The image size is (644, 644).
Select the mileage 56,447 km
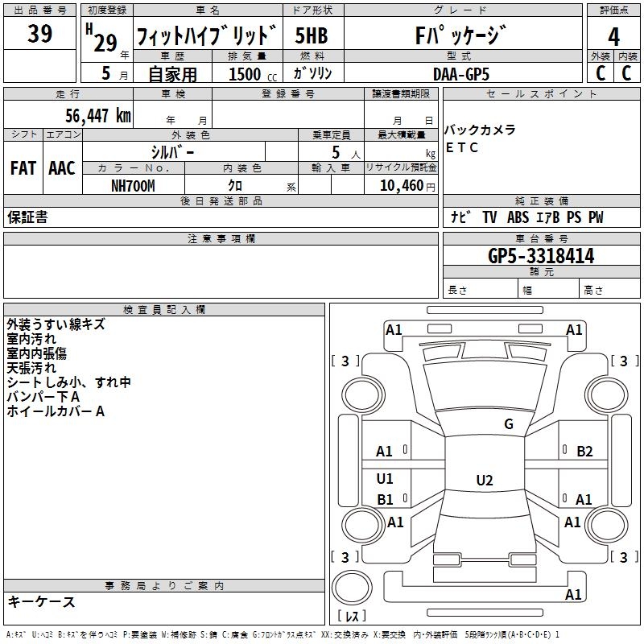click(98, 116)
